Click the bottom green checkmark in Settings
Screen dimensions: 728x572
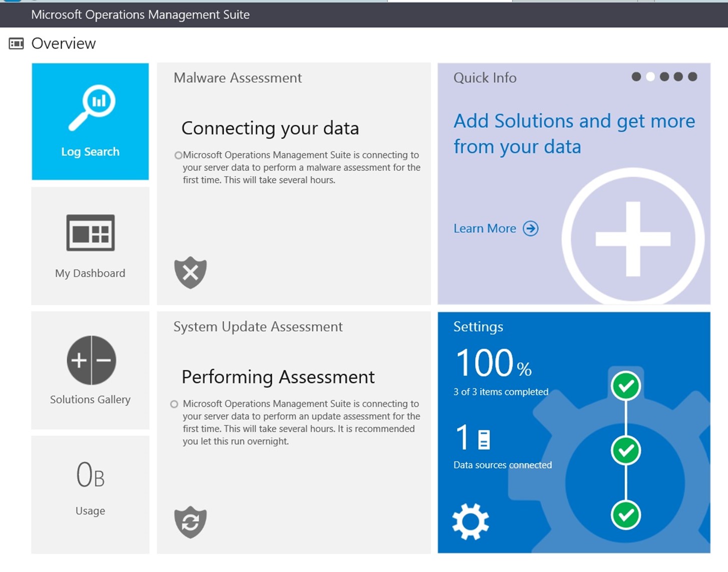(x=626, y=514)
